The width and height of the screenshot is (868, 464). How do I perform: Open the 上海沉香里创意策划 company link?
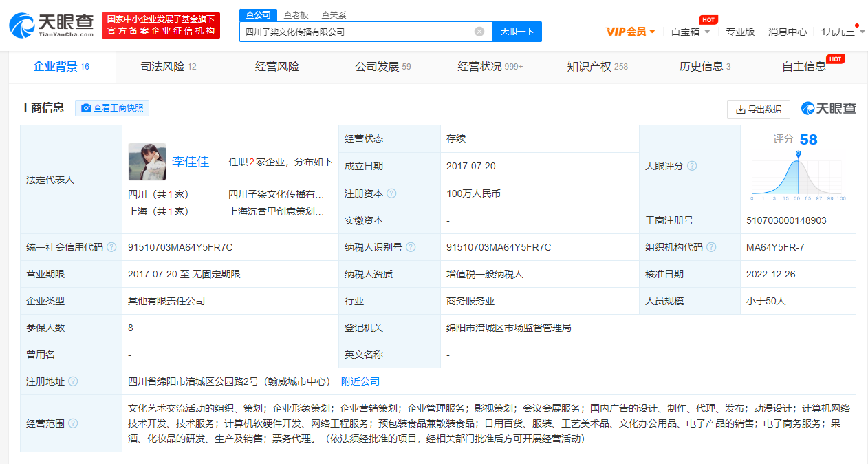coord(276,211)
